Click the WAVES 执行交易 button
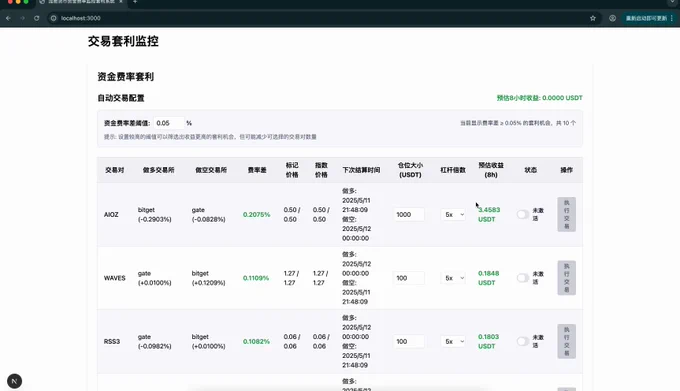This screenshot has height=391, width=680. coord(566,278)
